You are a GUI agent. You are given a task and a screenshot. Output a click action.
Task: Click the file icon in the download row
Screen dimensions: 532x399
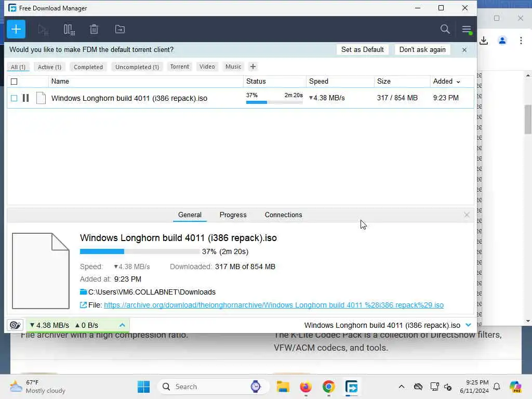click(x=41, y=98)
